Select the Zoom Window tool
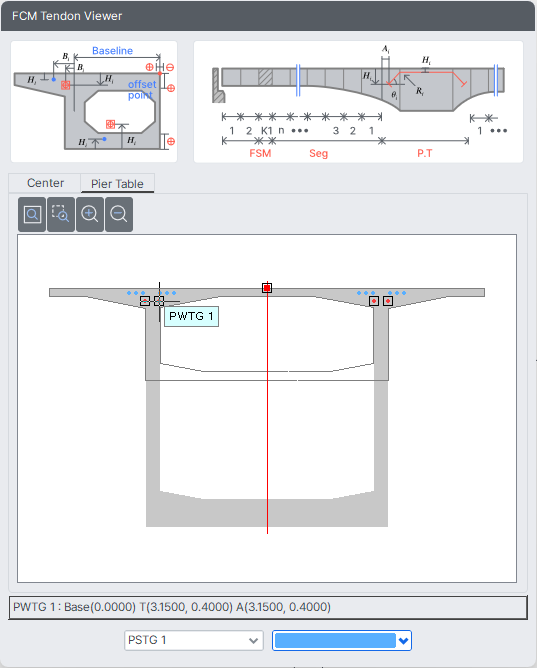Screen dimensions: 537x668 tap(61, 214)
